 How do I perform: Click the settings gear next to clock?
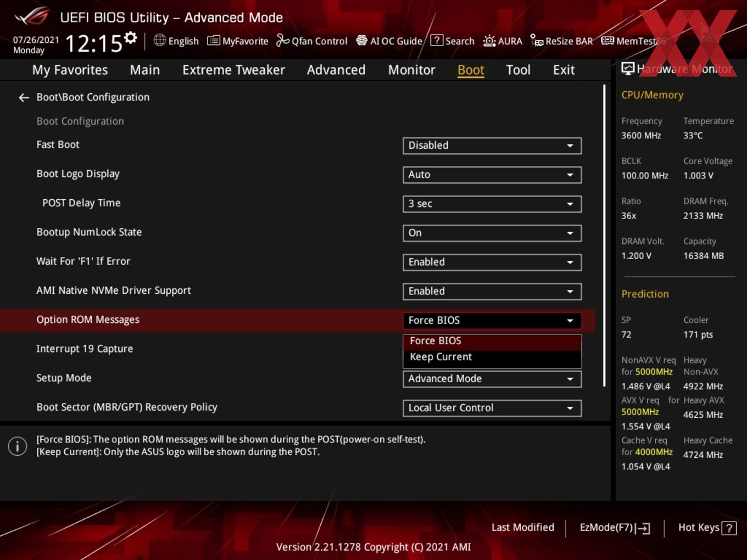pyautogui.click(x=130, y=37)
